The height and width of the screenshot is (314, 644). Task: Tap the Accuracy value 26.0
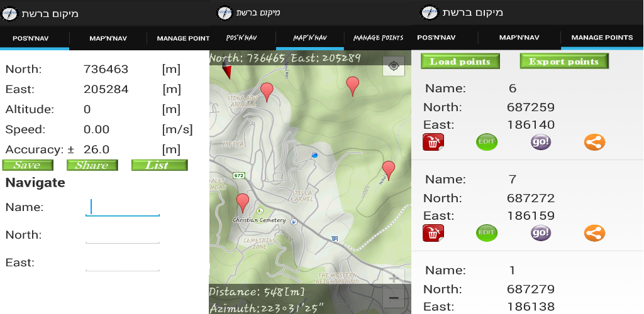coord(96,149)
